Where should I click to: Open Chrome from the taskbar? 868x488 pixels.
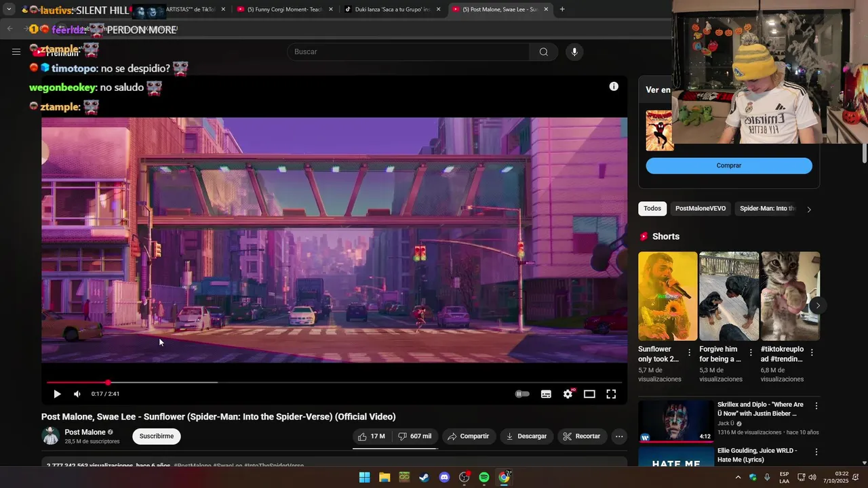coord(504,477)
